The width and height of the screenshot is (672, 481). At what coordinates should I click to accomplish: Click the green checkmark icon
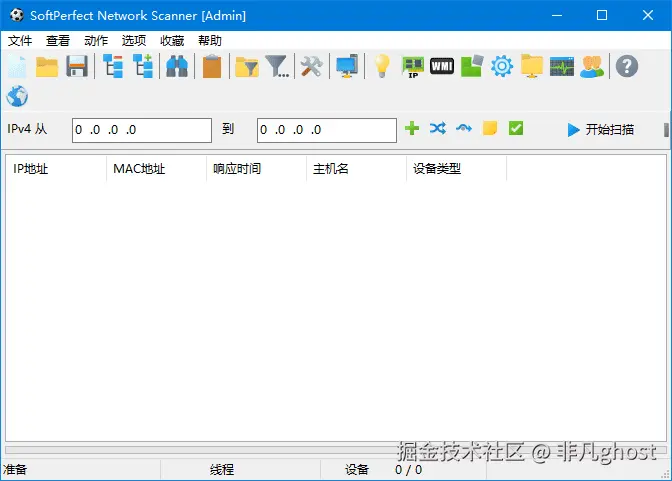516,128
